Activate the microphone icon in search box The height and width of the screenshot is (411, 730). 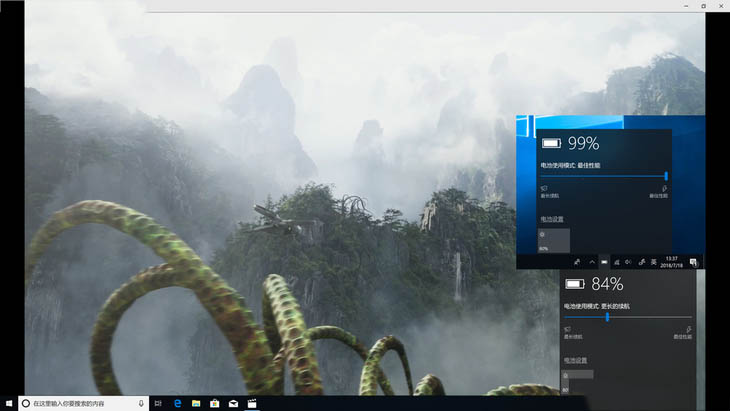point(141,404)
